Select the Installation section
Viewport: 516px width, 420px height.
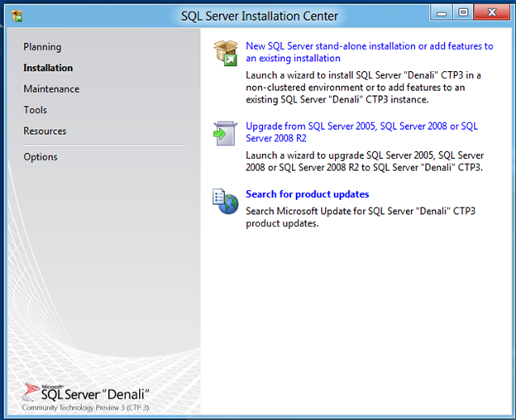click(x=48, y=68)
